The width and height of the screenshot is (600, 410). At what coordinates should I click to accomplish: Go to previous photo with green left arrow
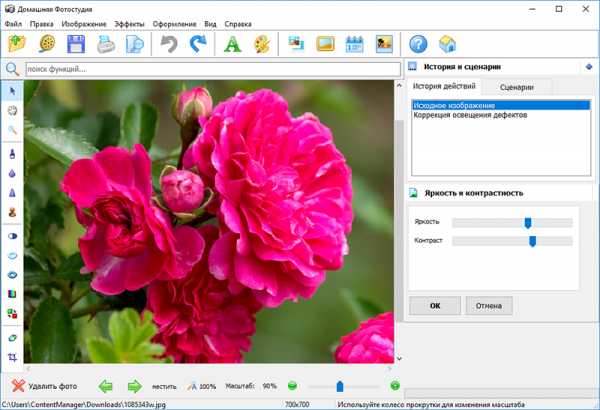point(106,386)
